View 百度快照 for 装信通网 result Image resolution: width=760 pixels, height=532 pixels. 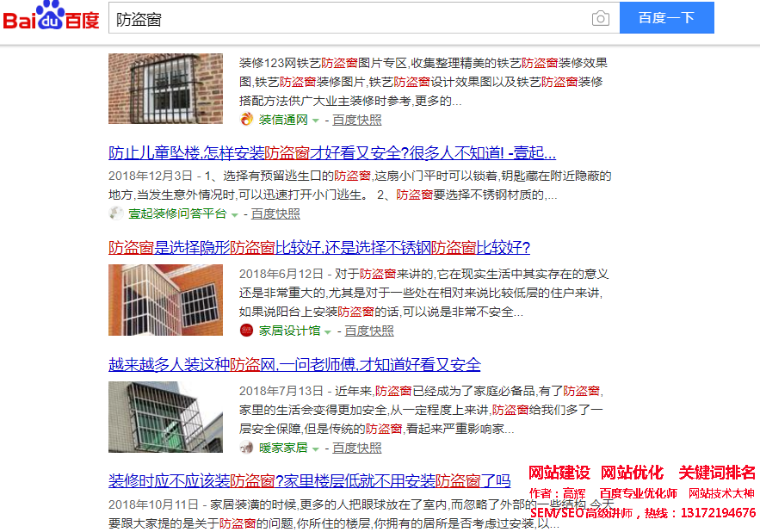[x=357, y=120]
